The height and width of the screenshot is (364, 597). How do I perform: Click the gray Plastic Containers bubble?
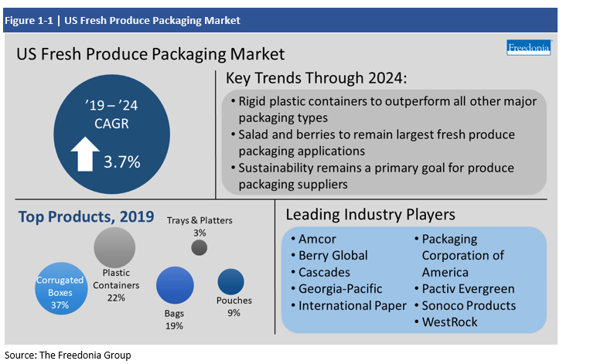[x=114, y=247]
